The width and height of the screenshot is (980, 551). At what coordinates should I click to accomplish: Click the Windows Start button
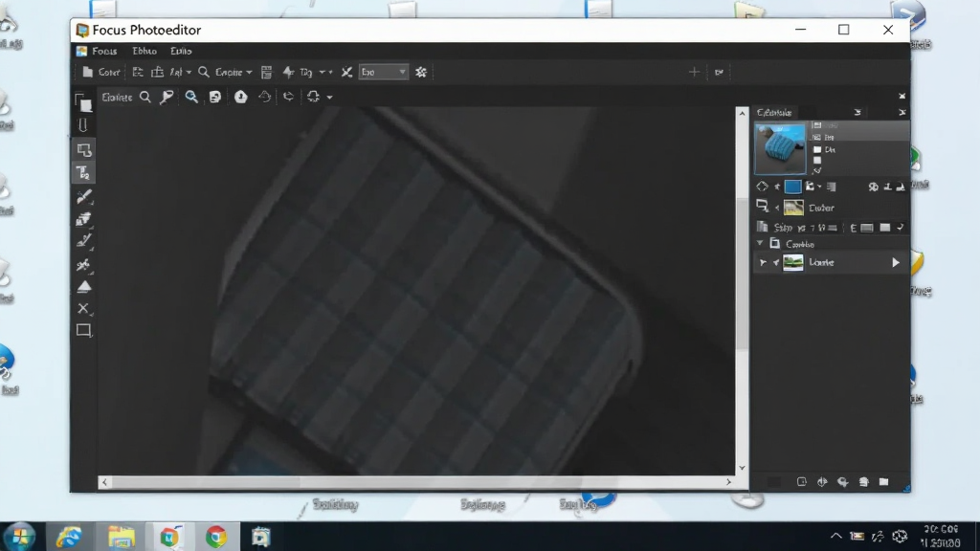click(x=20, y=537)
